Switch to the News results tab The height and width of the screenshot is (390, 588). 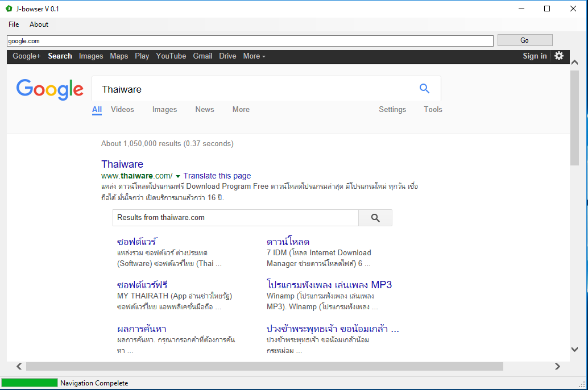pyautogui.click(x=205, y=110)
